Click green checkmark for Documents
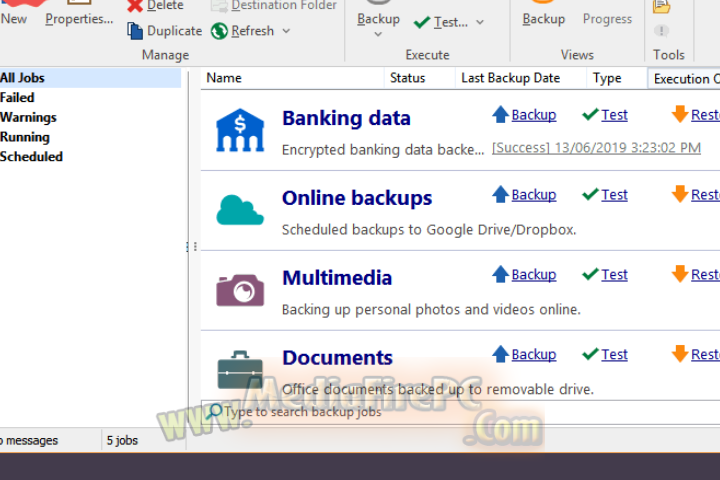 [x=590, y=354]
